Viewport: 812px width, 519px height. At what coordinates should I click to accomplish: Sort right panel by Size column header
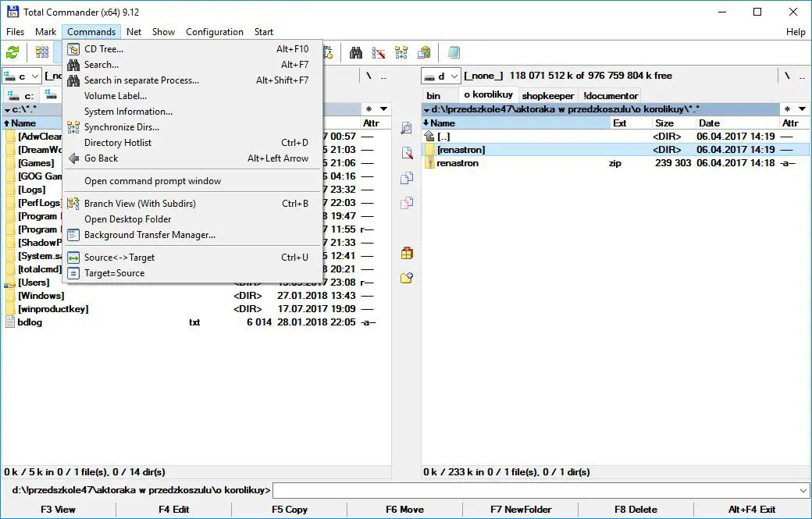(672, 123)
